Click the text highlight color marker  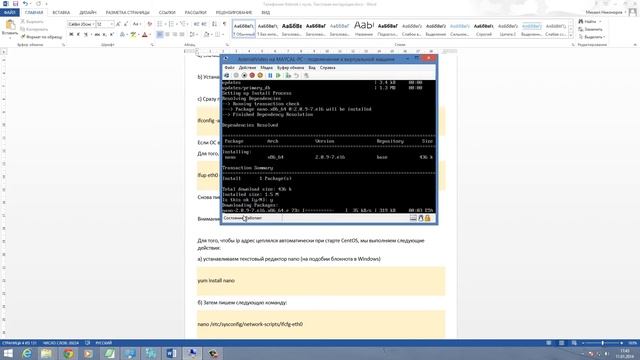(133, 35)
